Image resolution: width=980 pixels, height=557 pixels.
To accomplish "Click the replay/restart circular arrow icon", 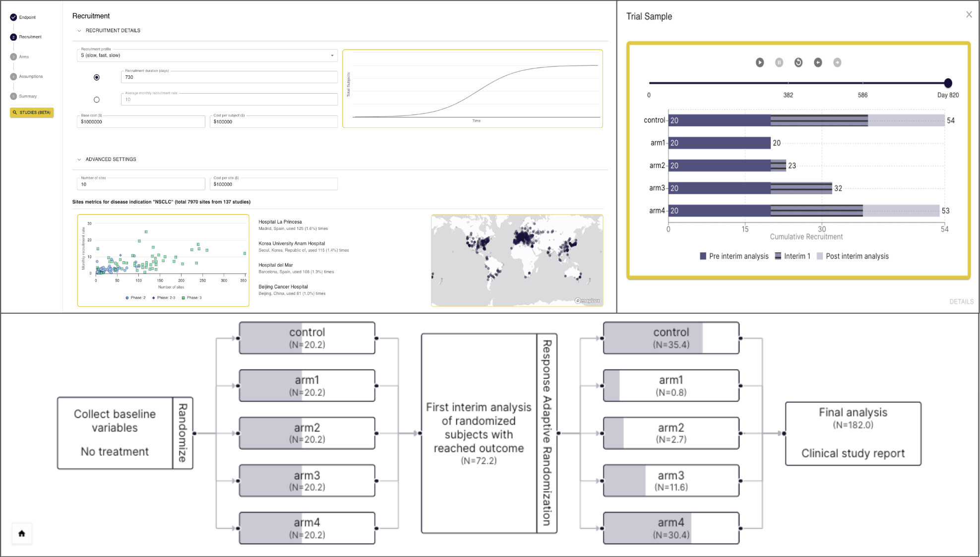I will click(x=798, y=62).
